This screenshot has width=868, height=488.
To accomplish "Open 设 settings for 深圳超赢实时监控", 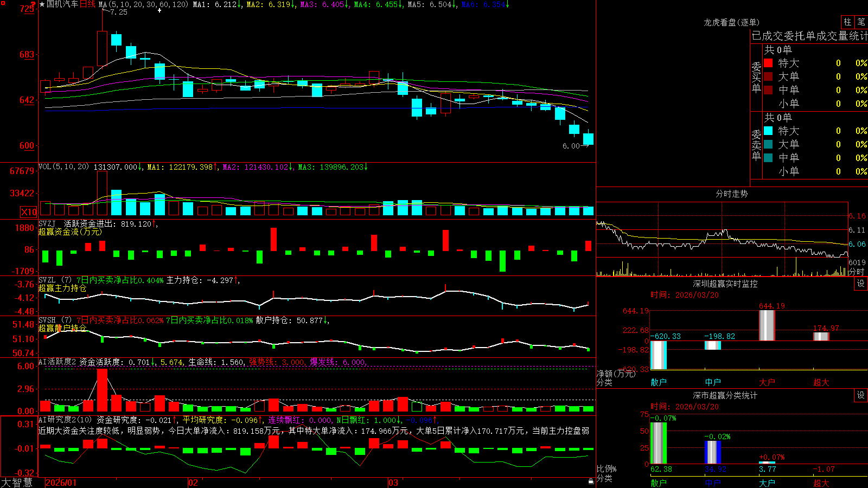I will pyautogui.click(x=861, y=284).
